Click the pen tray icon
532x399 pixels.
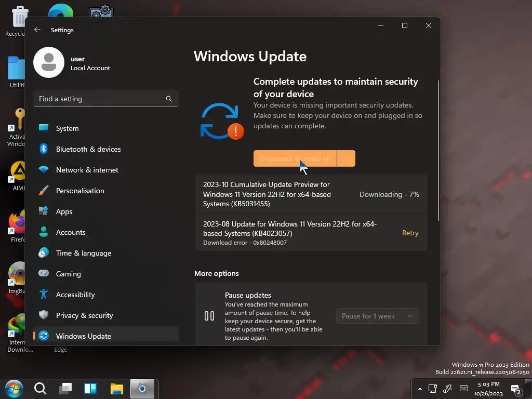[447, 389]
